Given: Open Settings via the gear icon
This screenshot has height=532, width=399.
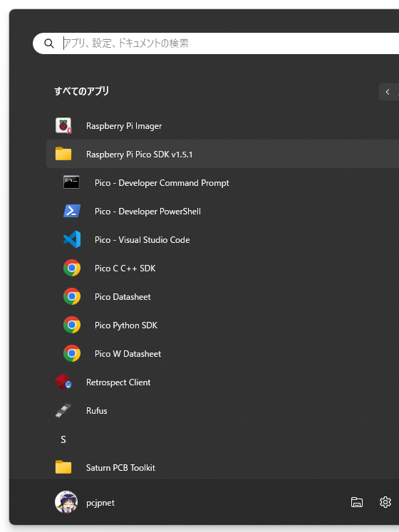Looking at the screenshot, I should point(385,502).
